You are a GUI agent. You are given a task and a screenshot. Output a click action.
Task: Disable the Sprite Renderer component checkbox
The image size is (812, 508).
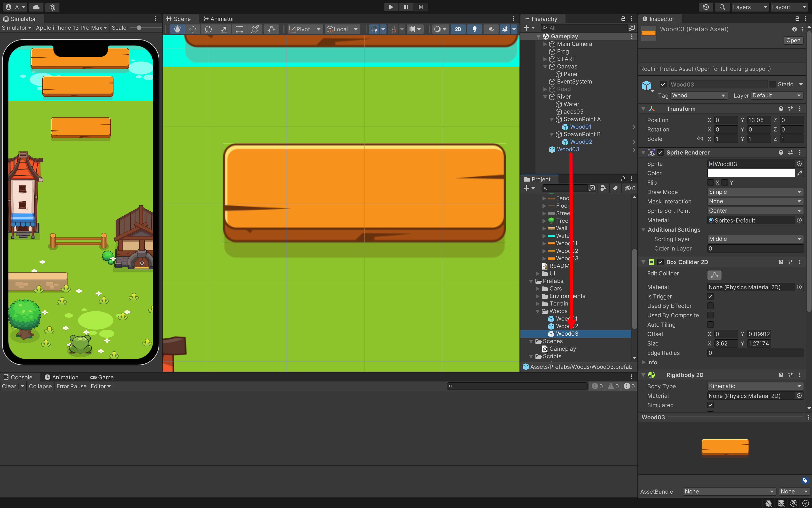[x=660, y=152]
